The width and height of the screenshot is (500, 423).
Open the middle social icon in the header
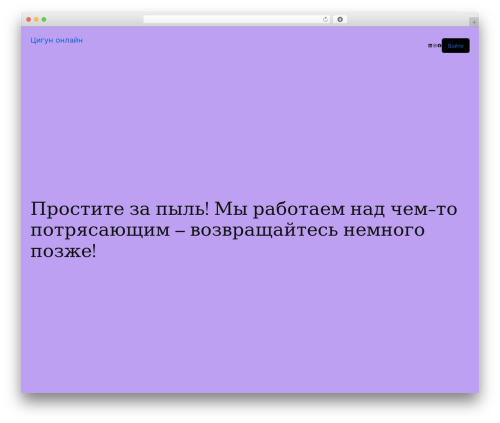[x=435, y=46]
